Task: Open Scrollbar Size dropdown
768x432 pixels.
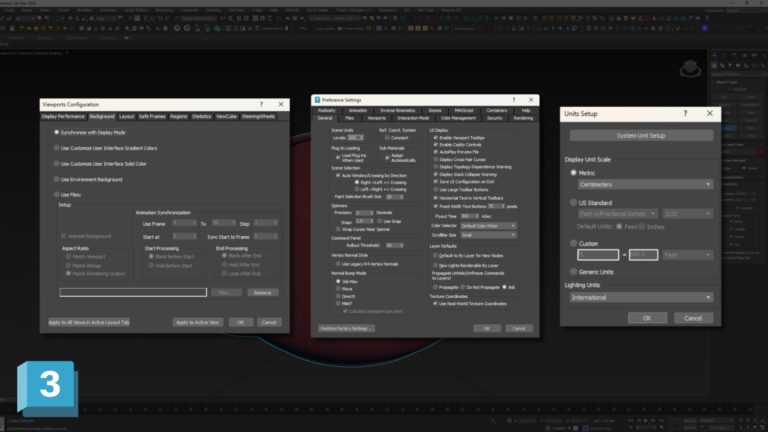Action: [488, 235]
